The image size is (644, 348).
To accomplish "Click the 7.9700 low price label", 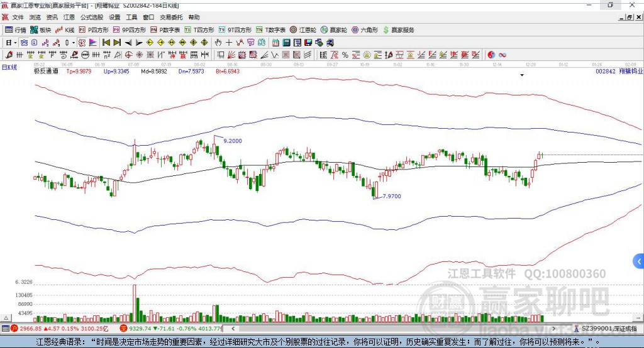I will (x=391, y=196).
